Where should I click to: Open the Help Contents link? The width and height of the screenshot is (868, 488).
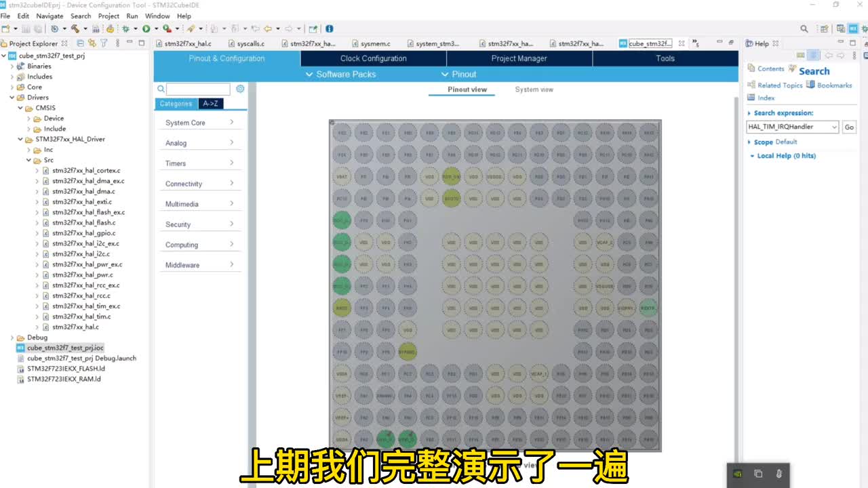(770, 69)
